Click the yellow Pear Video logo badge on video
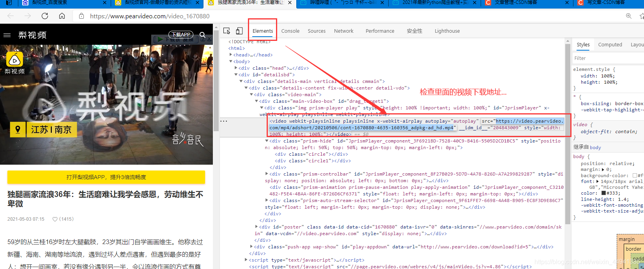This screenshot has width=644, height=269. click(14, 60)
